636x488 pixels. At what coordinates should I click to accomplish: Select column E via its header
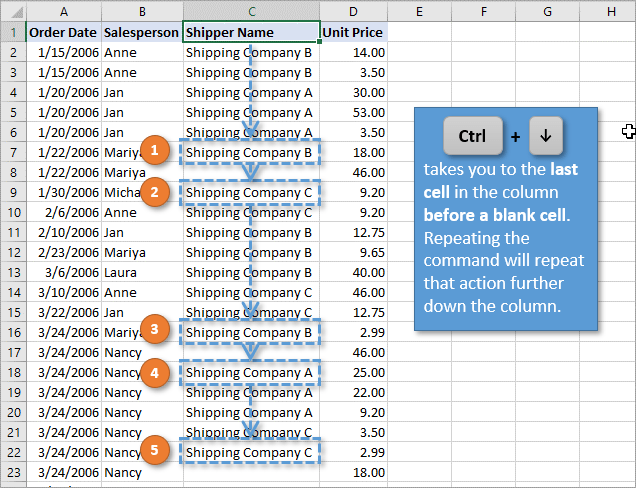(x=418, y=11)
